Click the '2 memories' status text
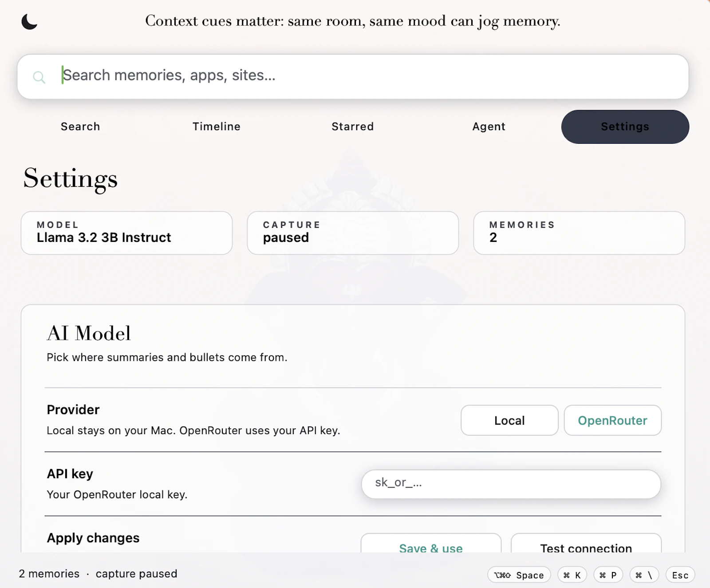 [49, 574]
